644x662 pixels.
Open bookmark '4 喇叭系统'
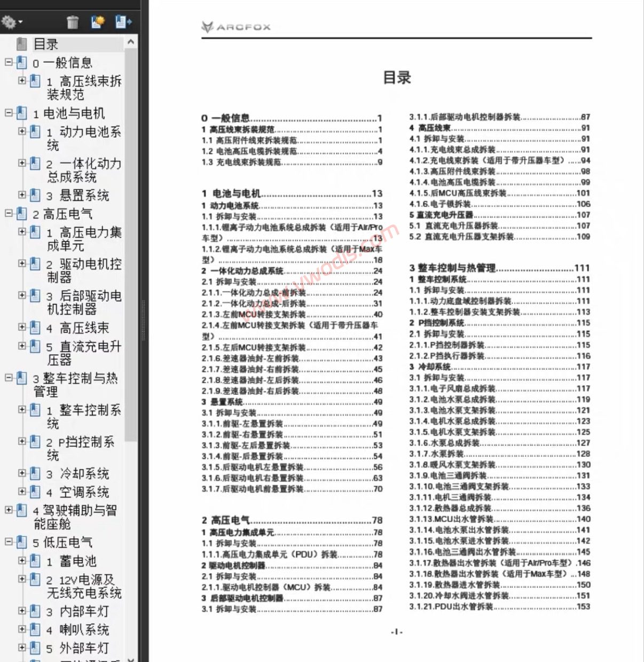pyautogui.click(x=77, y=629)
